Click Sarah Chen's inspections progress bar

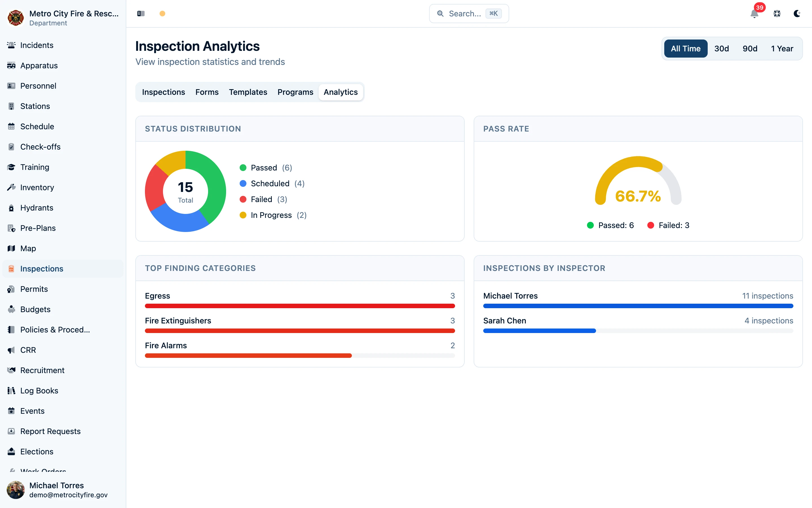click(x=638, y=330)
